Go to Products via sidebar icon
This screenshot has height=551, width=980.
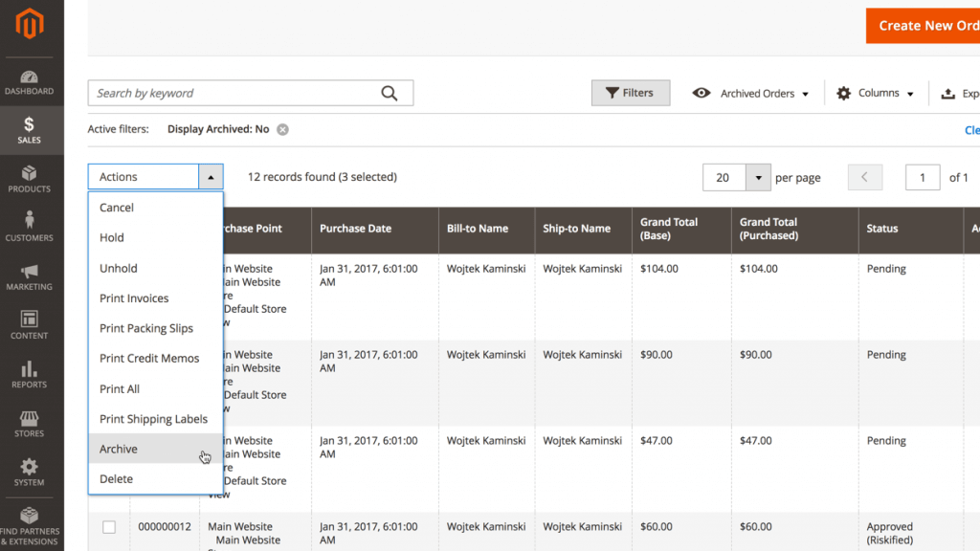(x=29, y=179)
